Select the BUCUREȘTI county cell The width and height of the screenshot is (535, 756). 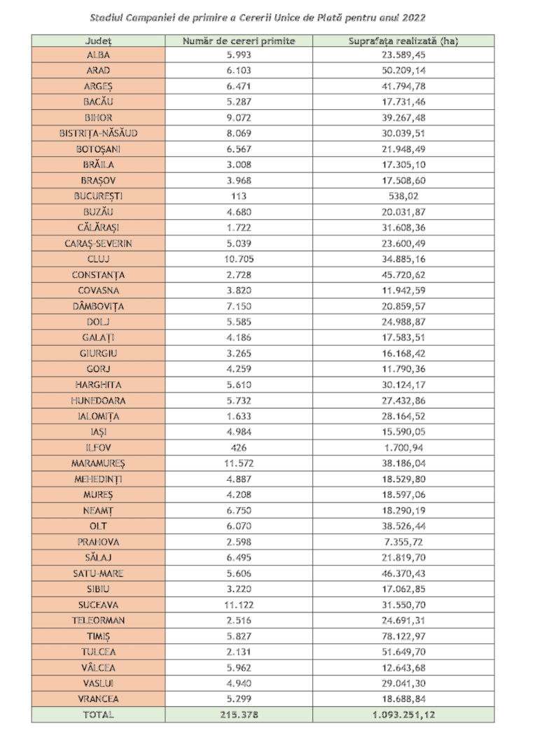point(99,196)
